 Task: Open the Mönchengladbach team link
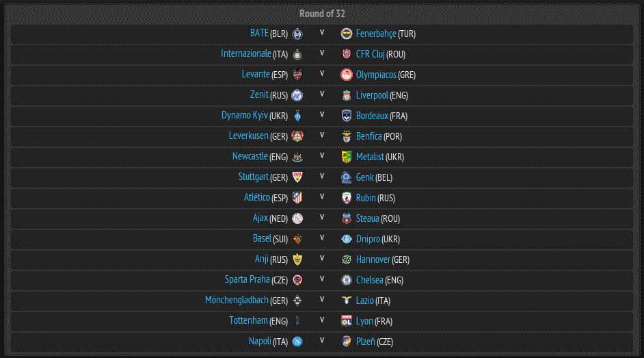(x=237, y=300)
